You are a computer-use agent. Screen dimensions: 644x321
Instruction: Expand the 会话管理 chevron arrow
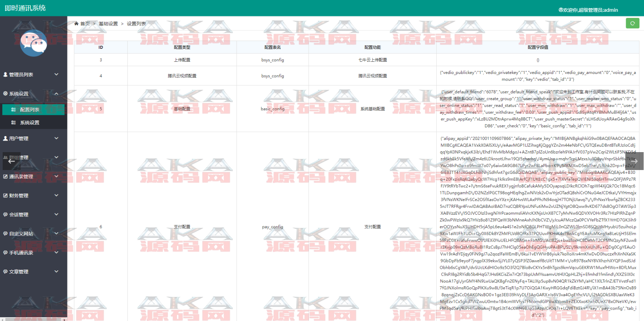(x=56, y=214)
